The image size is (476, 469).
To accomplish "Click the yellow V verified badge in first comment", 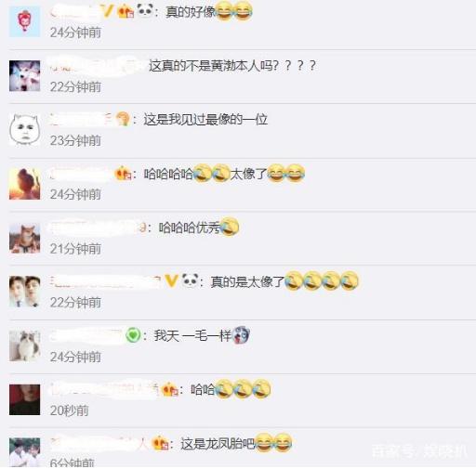I will [107, 11].
